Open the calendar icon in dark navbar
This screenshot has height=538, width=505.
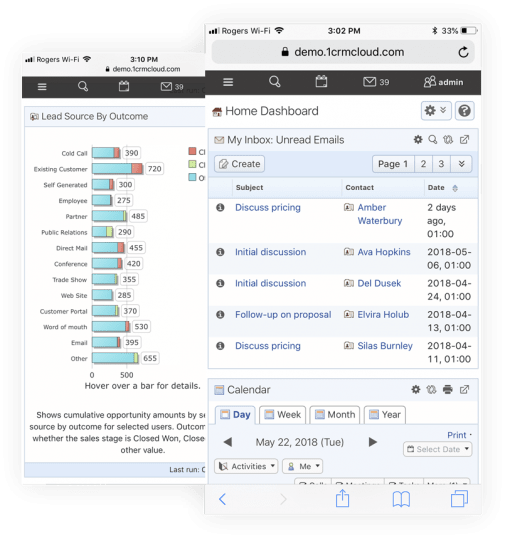click(321, 81)
